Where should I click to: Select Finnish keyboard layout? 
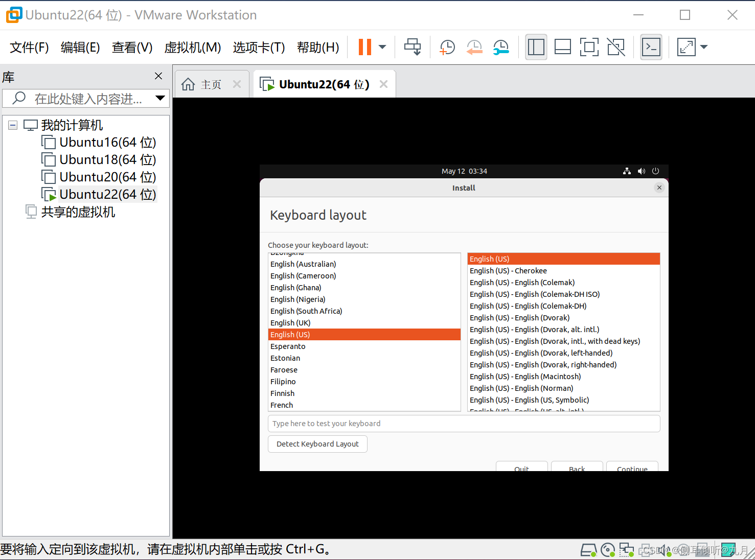point(364,393)
